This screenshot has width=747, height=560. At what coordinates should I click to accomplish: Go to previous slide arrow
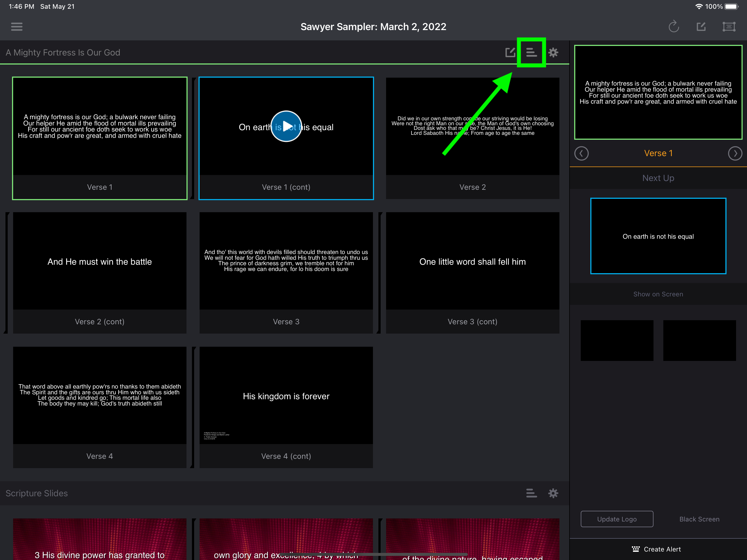pyautogui.click(x=581, y=153)
